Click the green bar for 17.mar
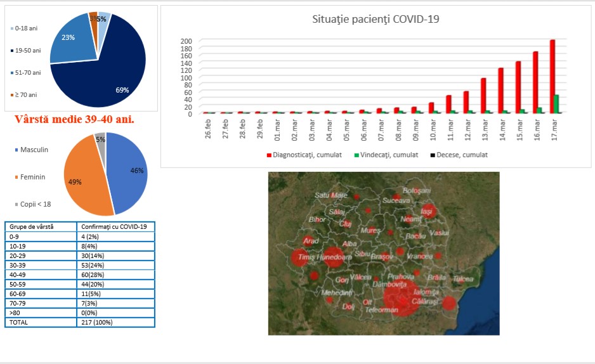The height and width of the screenshot is (364, 595). [x=556, y=104]
